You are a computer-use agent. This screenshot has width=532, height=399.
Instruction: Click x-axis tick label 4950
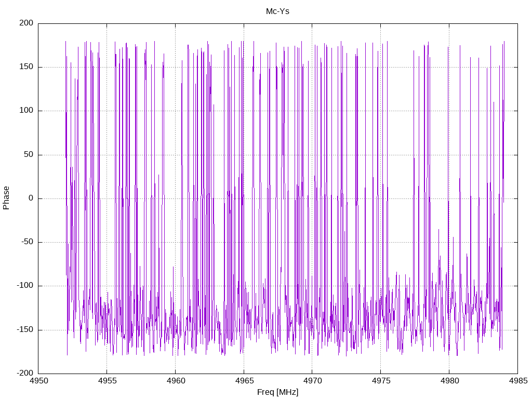coord(38,381)
